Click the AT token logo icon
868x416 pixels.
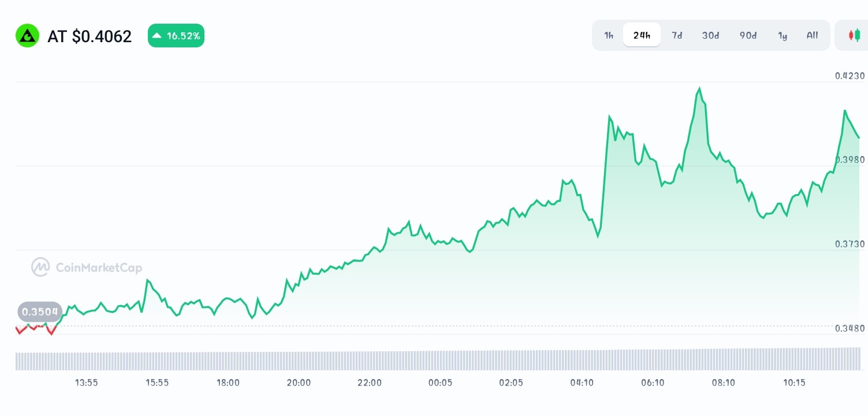tap(27, 36)
